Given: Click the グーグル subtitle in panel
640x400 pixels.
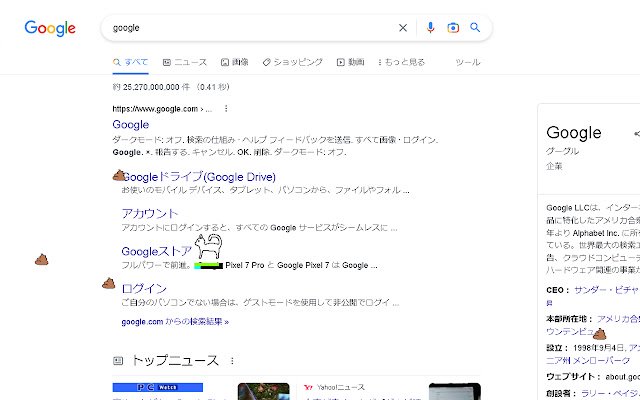Looking at the screenshot, I should tap(562, 151).
